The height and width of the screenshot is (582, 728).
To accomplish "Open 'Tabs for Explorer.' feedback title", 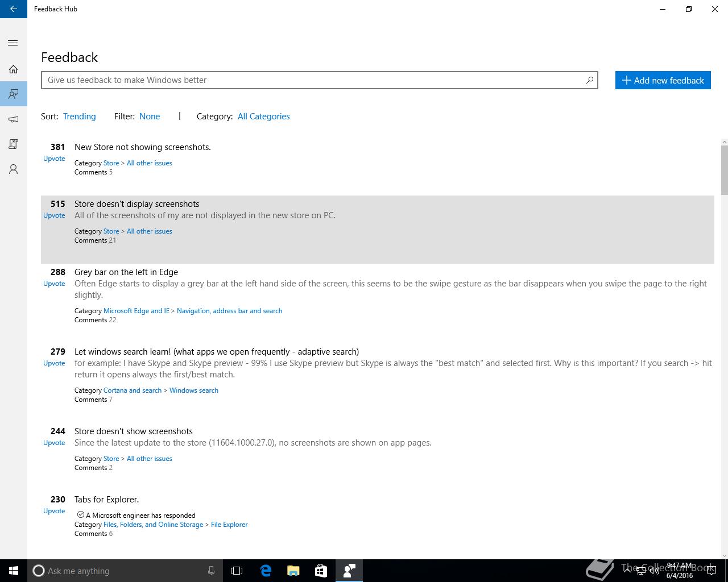I will [x=107, y=500].
